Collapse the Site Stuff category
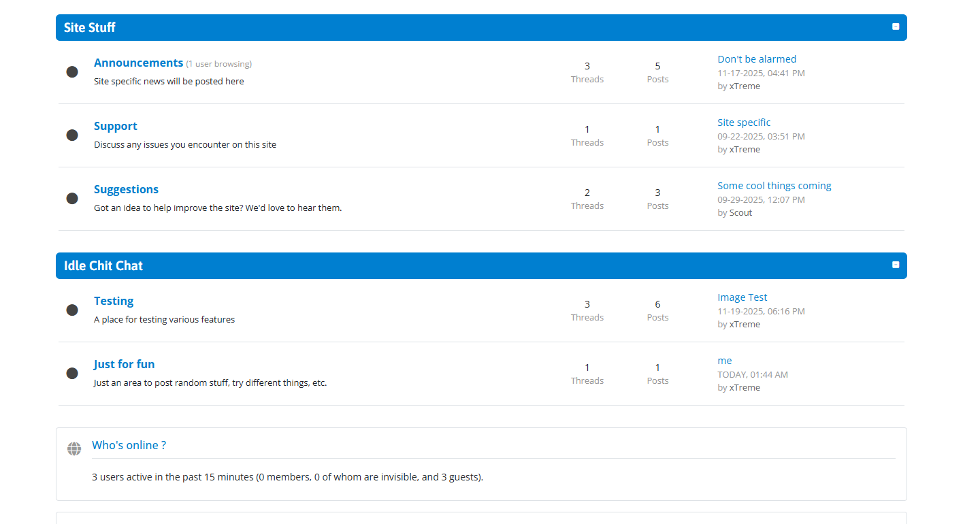Image resolution: width=980 pixels, height=524 pixels. point(896,27)
